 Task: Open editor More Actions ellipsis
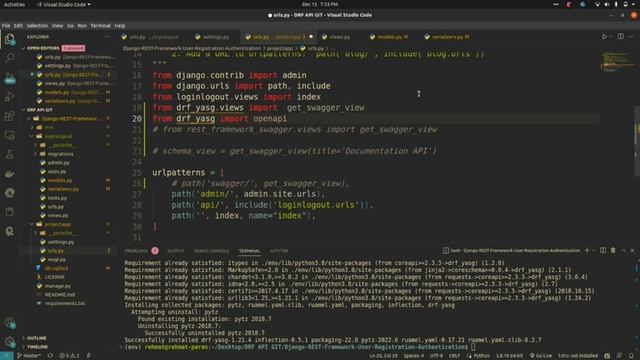coord(631,36)
